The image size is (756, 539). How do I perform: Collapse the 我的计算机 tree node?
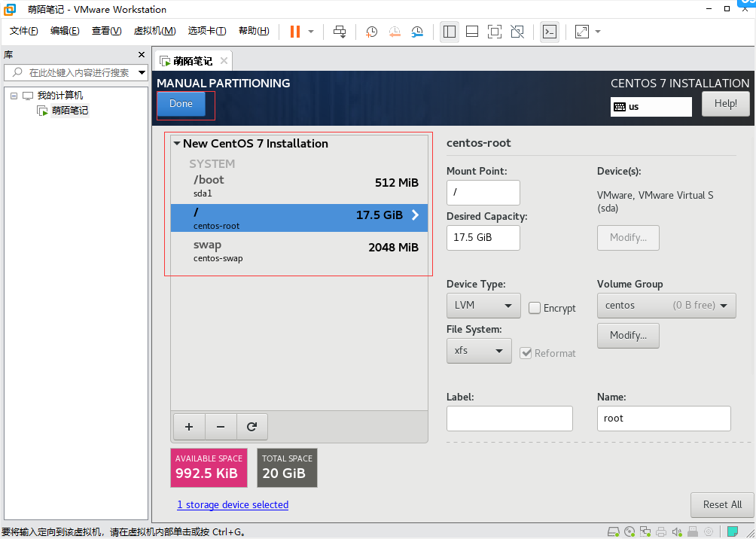[x=14, y=96]
